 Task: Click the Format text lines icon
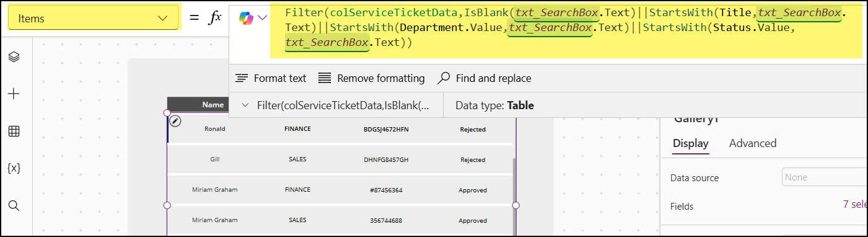point(242,78)
